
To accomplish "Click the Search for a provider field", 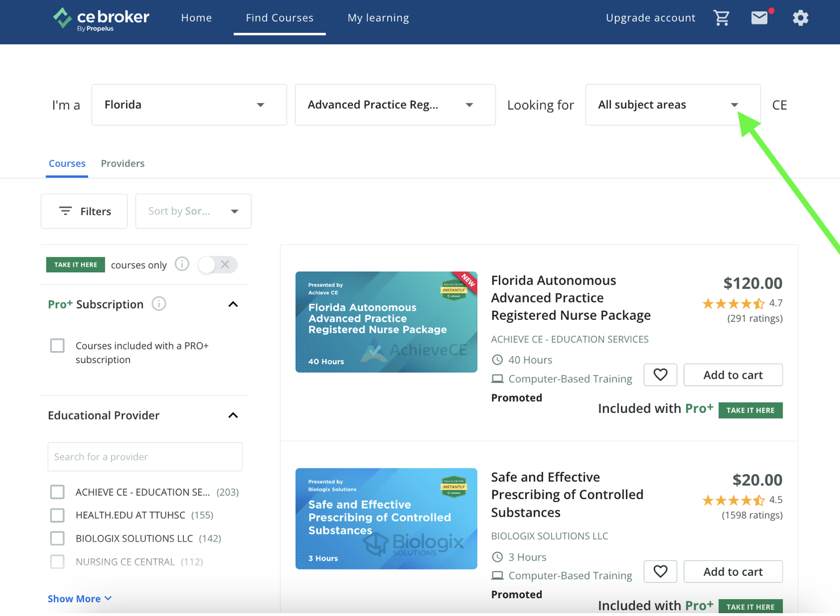I will point(145,457).
